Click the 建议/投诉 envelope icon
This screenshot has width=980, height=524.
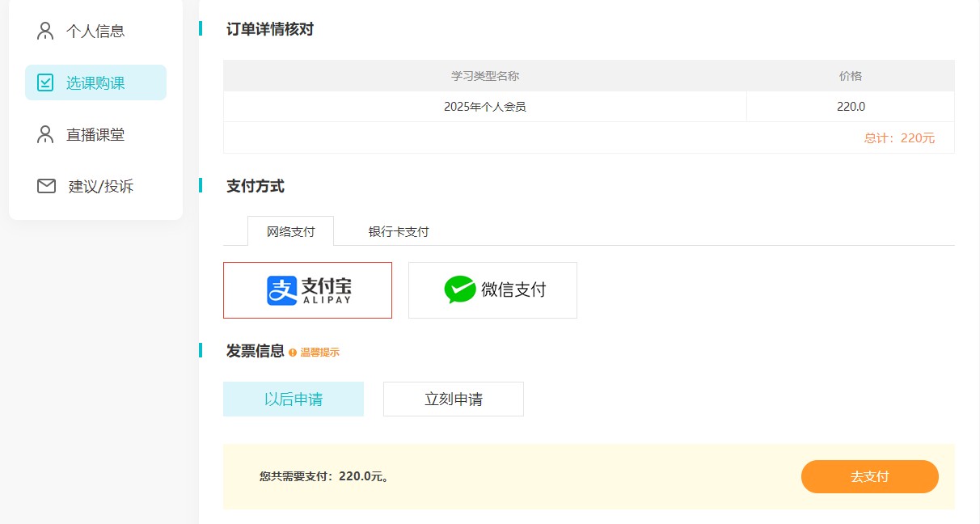click(44, 185)
